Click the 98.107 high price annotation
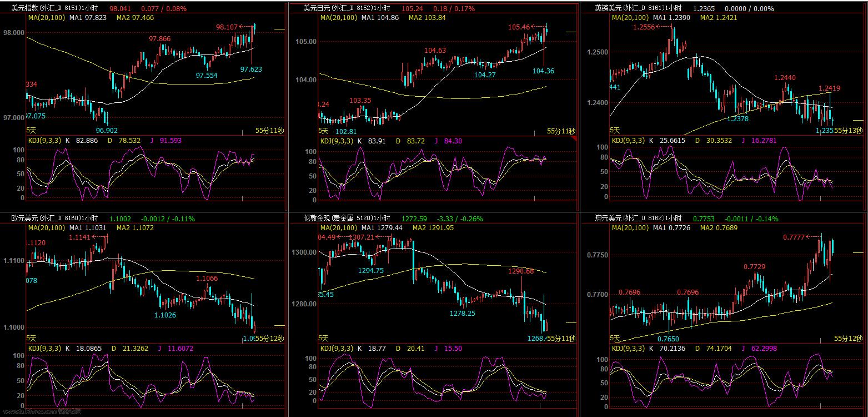The height and width of the screenshot is (417, 868). 227,27
